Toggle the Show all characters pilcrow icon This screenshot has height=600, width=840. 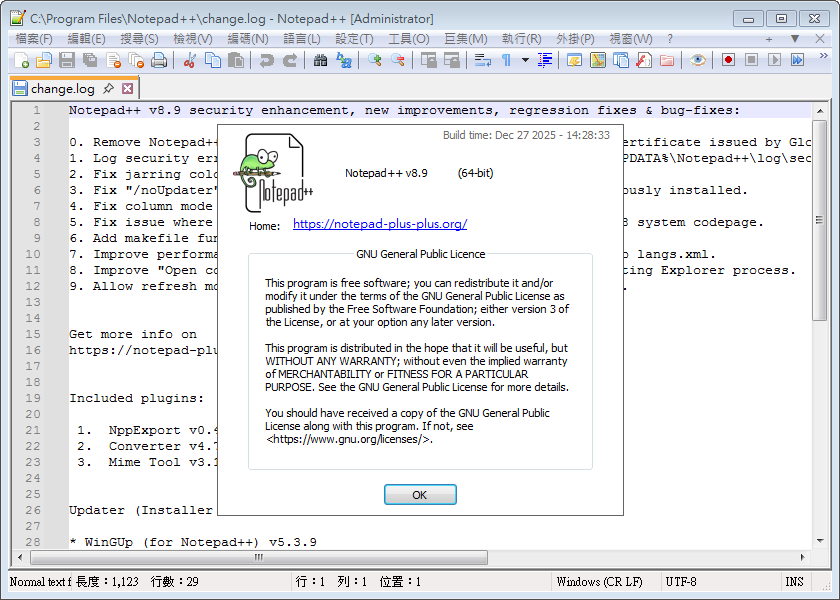coord(506,60)
